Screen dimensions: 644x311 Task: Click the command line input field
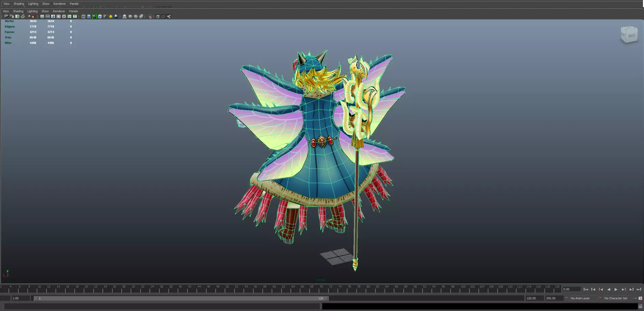coord(162,306)
